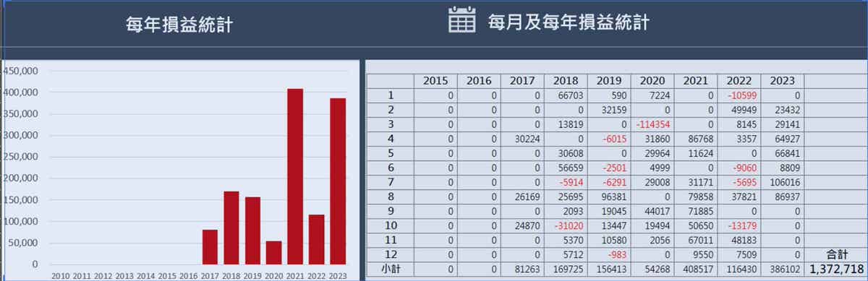Select the 2023 column header

pos(782,80)
